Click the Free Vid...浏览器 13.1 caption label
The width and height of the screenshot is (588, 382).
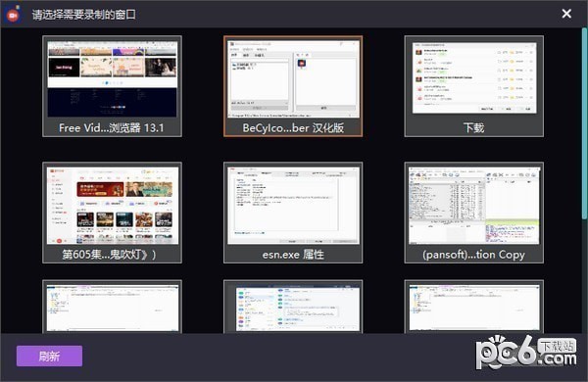pos(112,128)
